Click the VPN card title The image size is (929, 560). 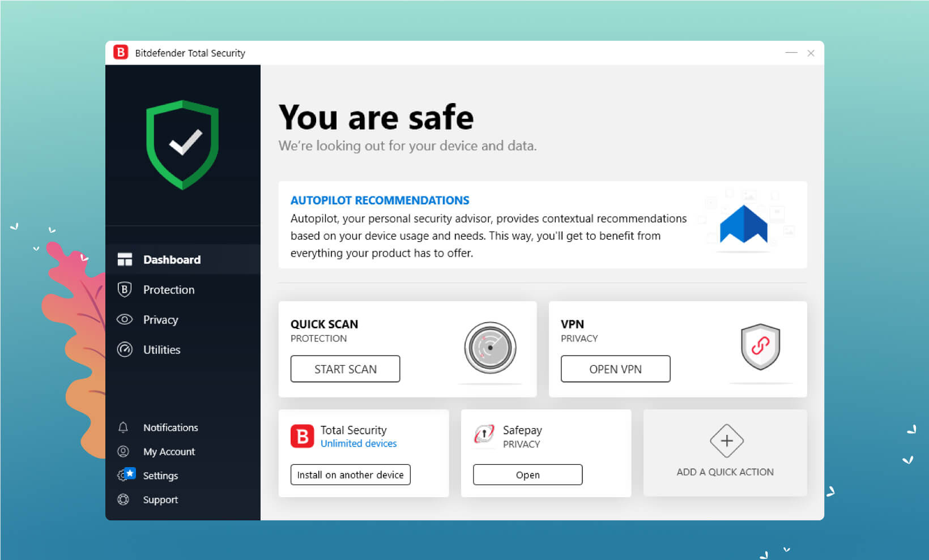pos(572,324)
